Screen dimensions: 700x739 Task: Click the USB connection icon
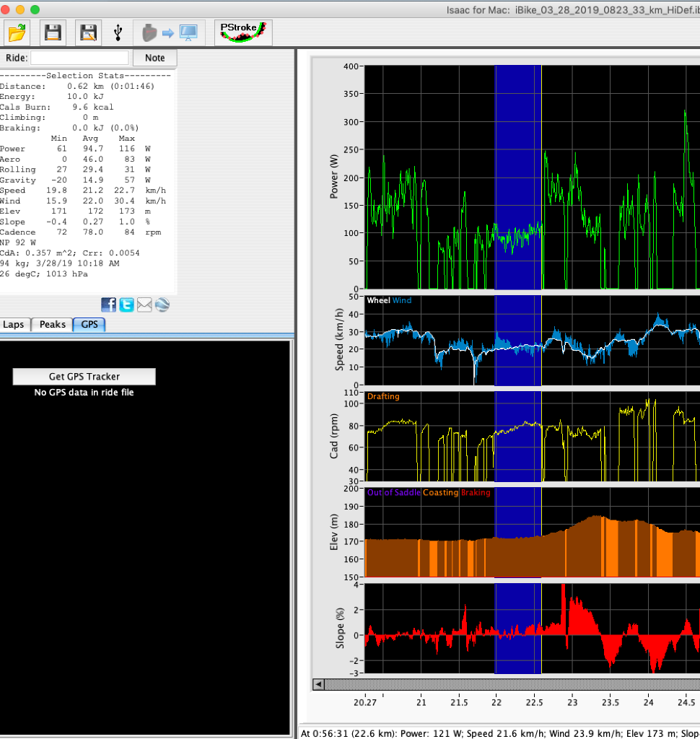pyautogui.click(x=119, y=32)
